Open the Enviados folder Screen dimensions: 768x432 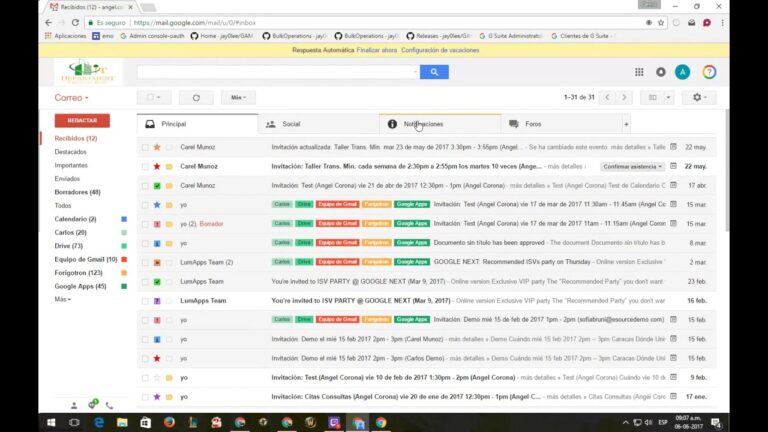[x=67, y=179]
